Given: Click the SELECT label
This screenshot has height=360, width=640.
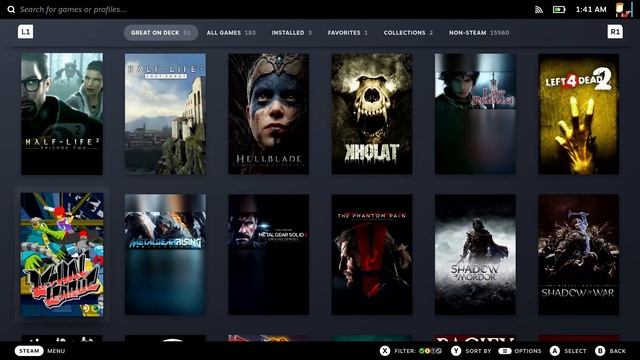Looking at the screenshot, I should coord(575,351).
